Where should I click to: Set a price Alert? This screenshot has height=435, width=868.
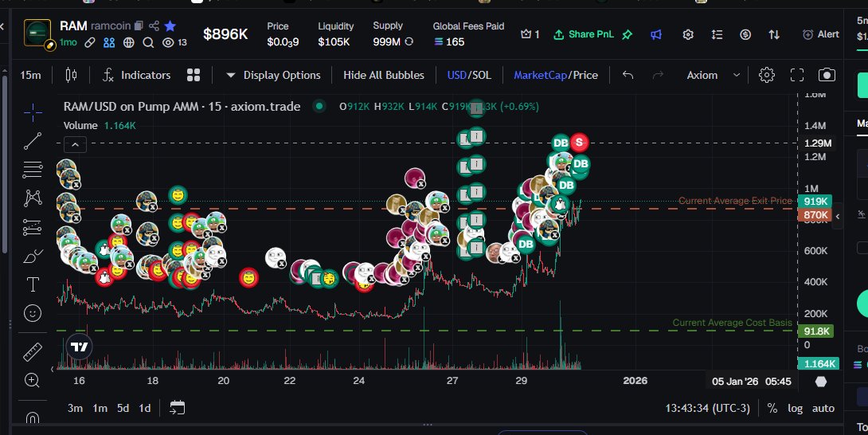coord(821,34)
